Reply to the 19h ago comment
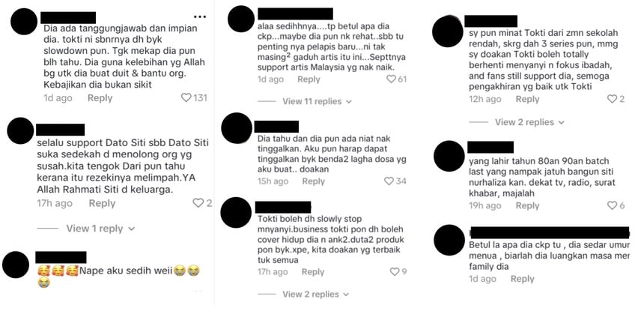This screenshot has width=644, height=311. click(x=527, y=205)
